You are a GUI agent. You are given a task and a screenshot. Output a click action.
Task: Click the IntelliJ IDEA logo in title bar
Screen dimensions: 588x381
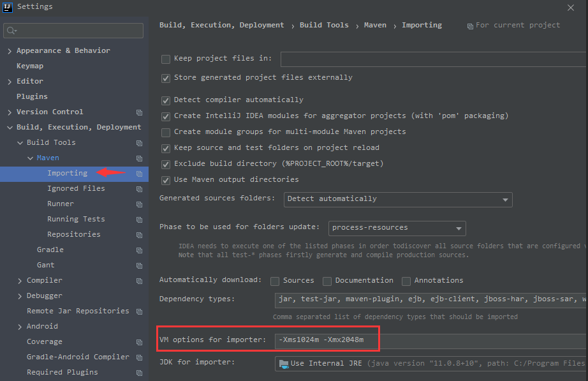coord(7,7)
